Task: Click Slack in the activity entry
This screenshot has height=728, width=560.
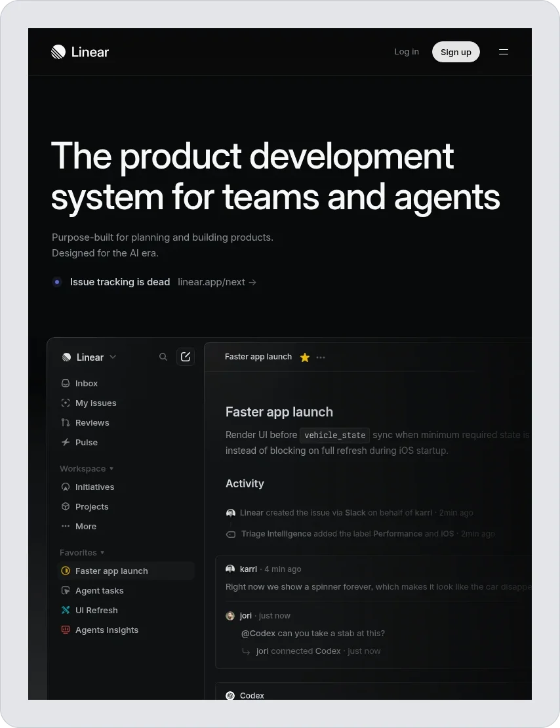Action: coord(355,513)
